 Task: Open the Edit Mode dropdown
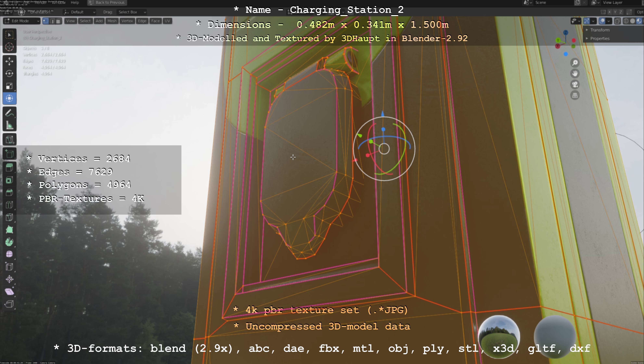[22, 21]
